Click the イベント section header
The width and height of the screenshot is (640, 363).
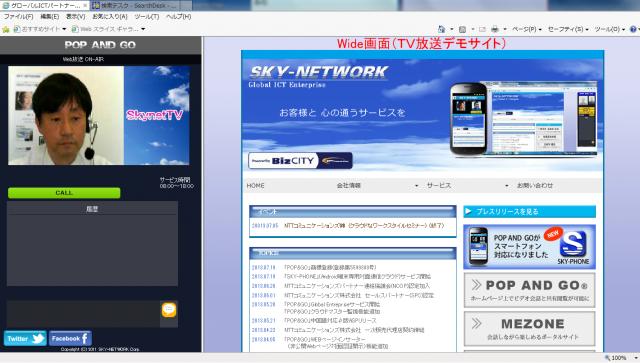353,212
